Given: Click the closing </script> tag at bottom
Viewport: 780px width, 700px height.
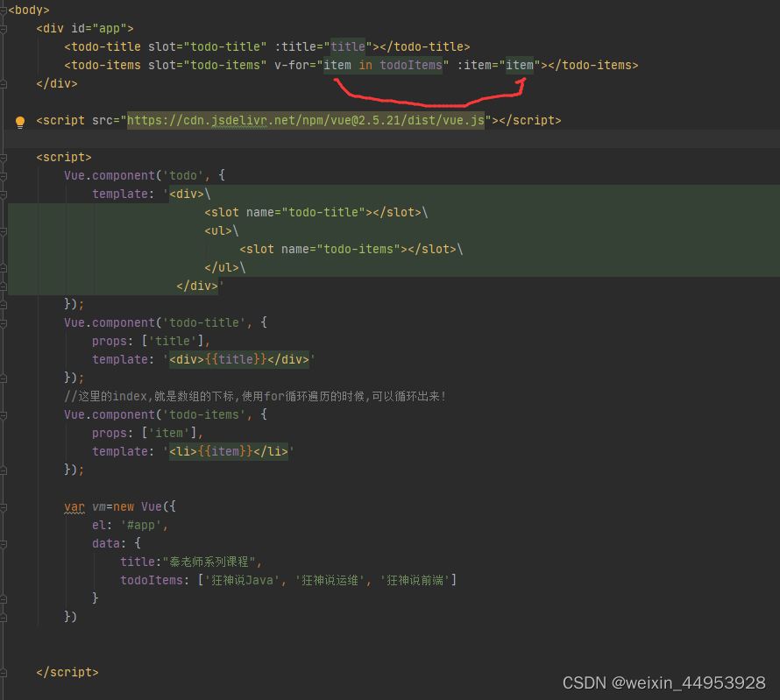Looking at the screenshot, I should (67, 673).
